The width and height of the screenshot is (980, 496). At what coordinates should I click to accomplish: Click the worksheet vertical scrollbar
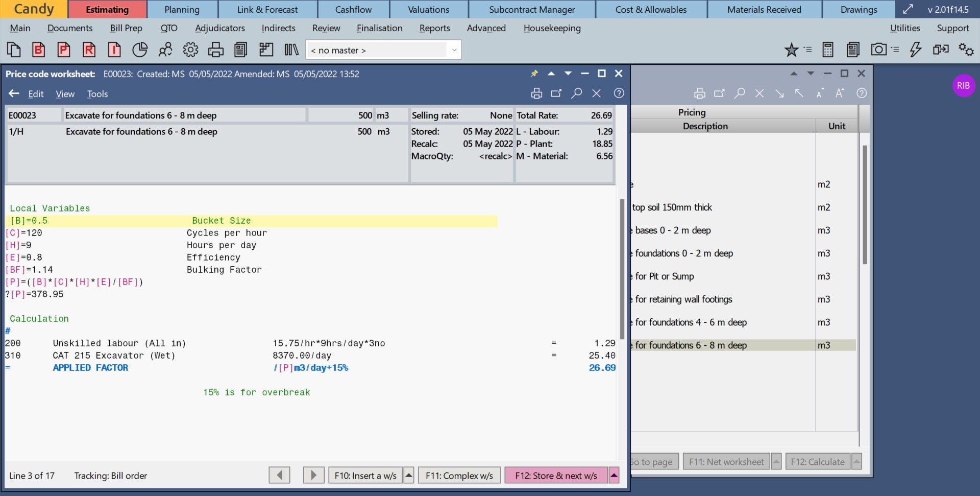[x=622, y=269]
